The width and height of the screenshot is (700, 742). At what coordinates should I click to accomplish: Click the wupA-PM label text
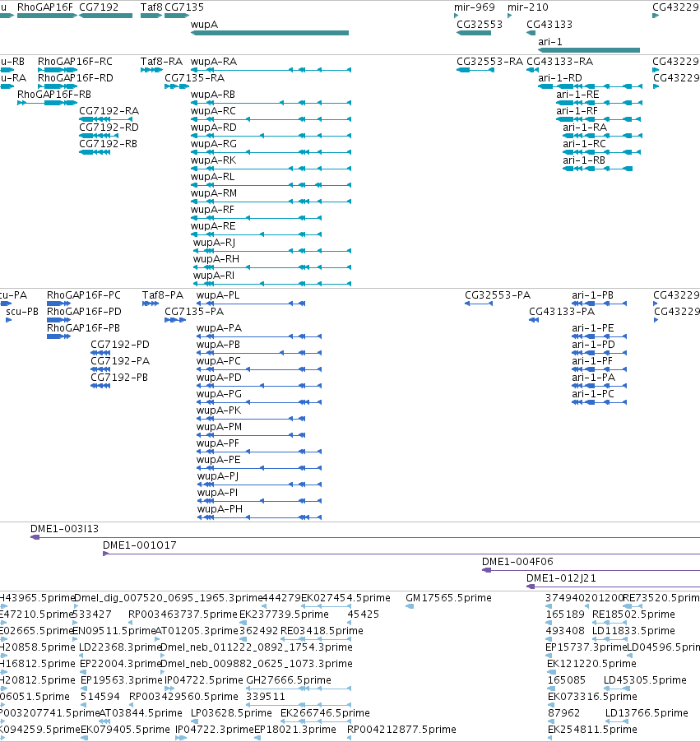coord(219,427)
